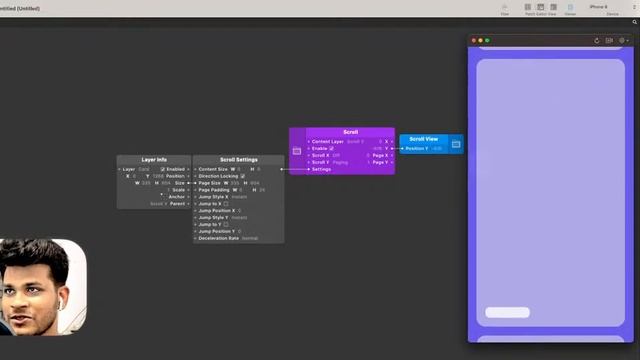Screen dimensions: 640x360
Task: Open the Jump Style X Instant dropdown
Action: point(239,197)
